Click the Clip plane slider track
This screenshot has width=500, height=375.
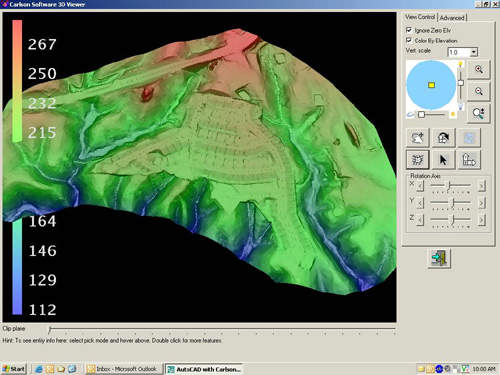[x=222, y=330]
